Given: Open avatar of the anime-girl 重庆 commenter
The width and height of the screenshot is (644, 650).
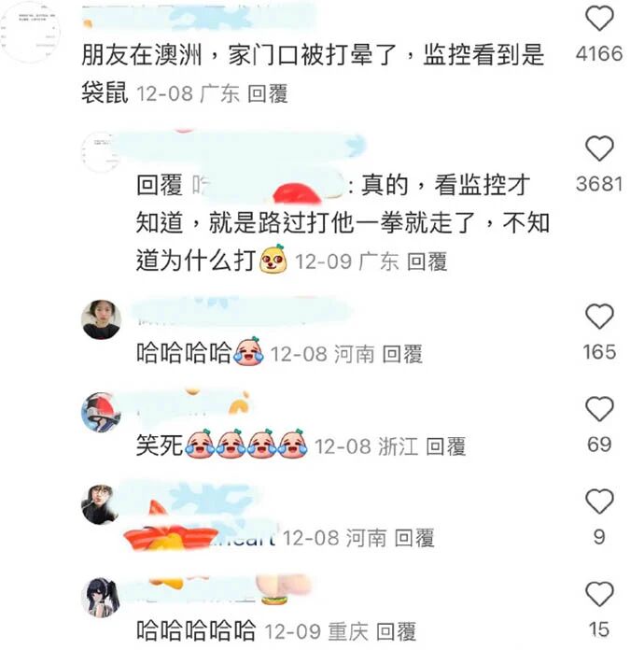Looking at the screenshot, I should 101,598.
